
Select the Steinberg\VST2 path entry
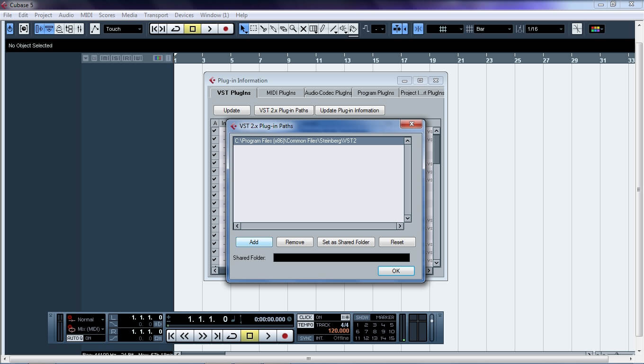319,141
